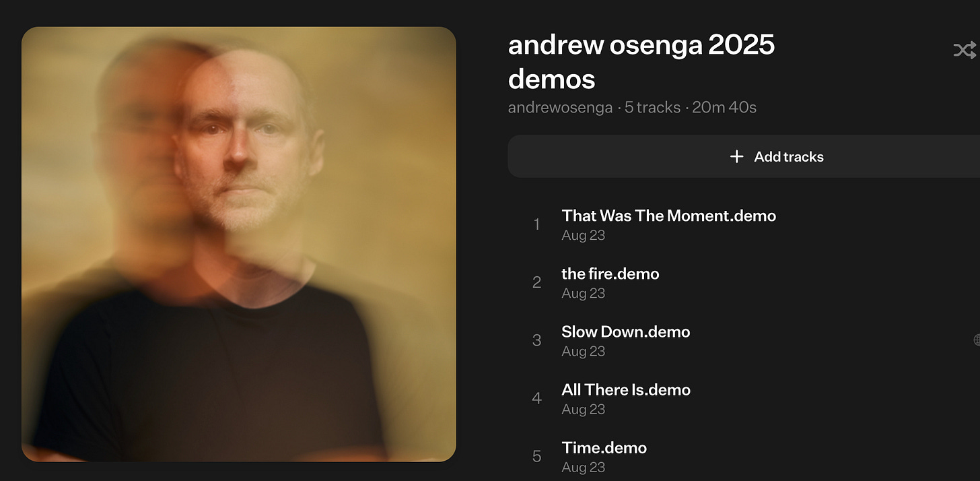Click track number 2 in the list
The height and width of the screenshot is (481, 980).
[536, 282]
